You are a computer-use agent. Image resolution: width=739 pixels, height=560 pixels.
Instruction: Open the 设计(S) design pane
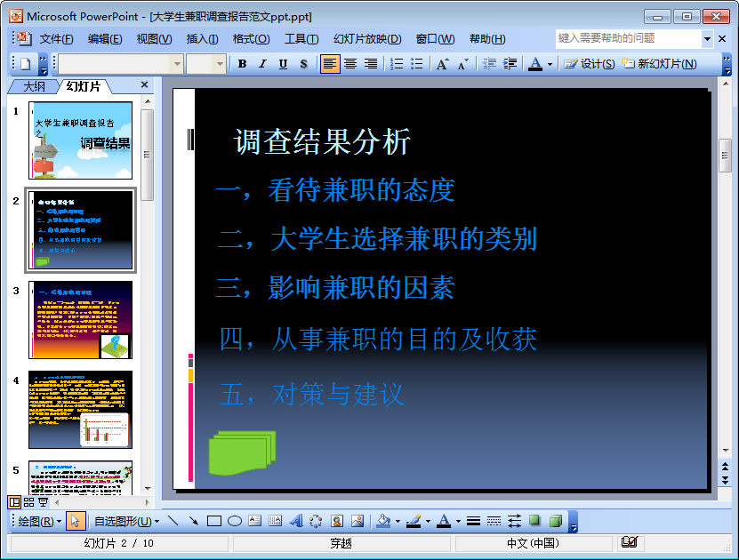point(590,64)
